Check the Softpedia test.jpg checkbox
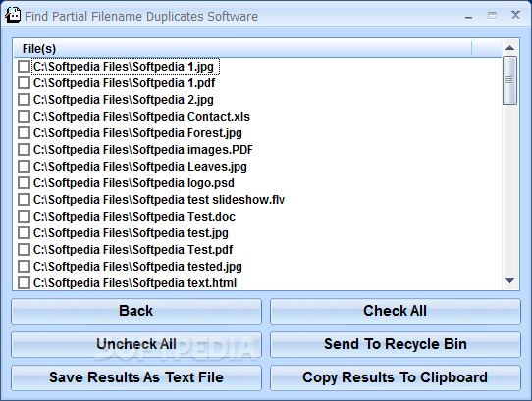The image size is (532, 401). tap(25, 233)
